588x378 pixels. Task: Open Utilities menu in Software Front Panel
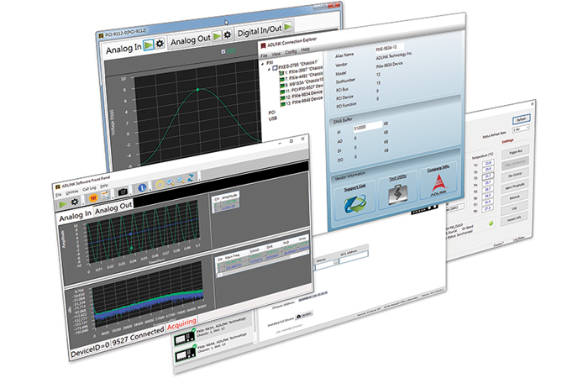click(x=72, y=192)
